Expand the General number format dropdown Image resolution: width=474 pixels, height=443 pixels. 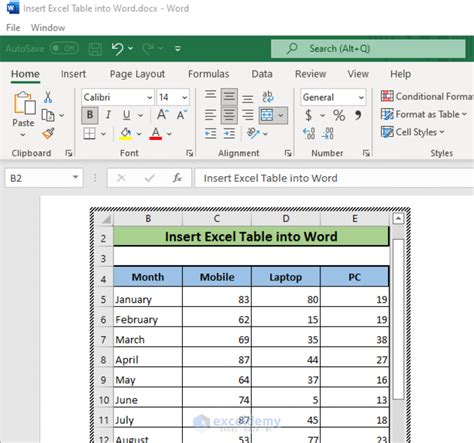pos(361,97)
